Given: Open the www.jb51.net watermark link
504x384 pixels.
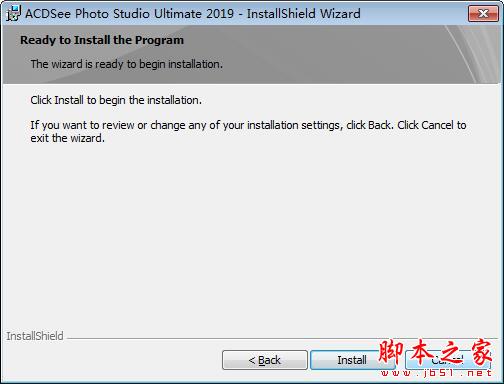Looking at the screenshot, I should tap(436, 373).
